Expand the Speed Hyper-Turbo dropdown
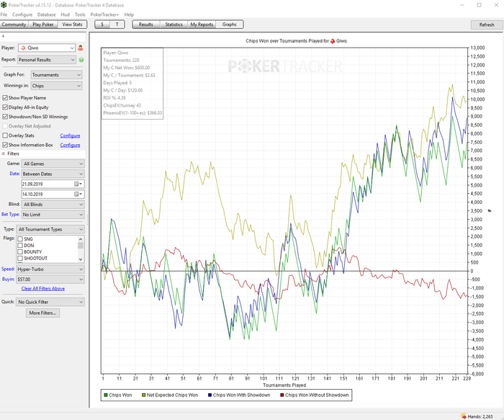The image size is (504, 420). coord(53,269)
